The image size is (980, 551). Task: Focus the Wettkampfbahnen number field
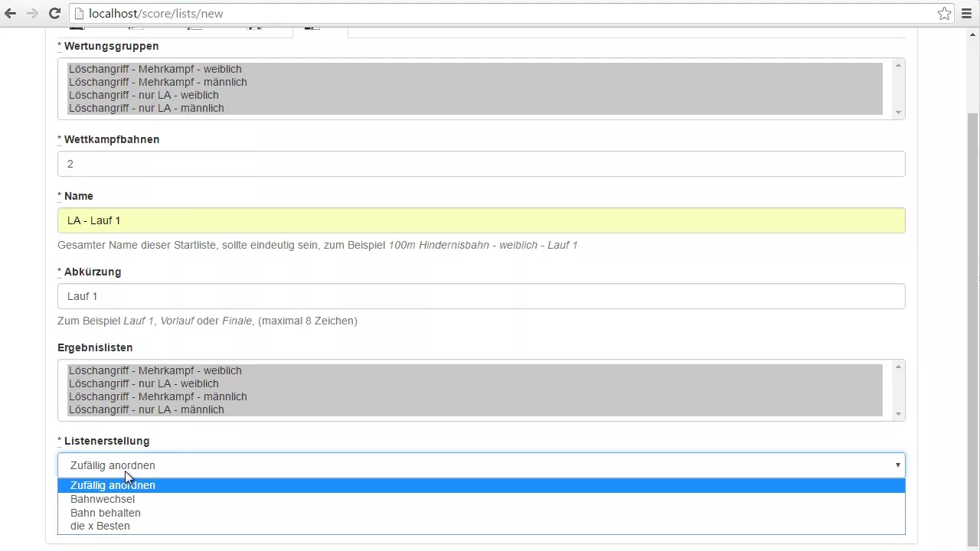[x=482, y=164]
